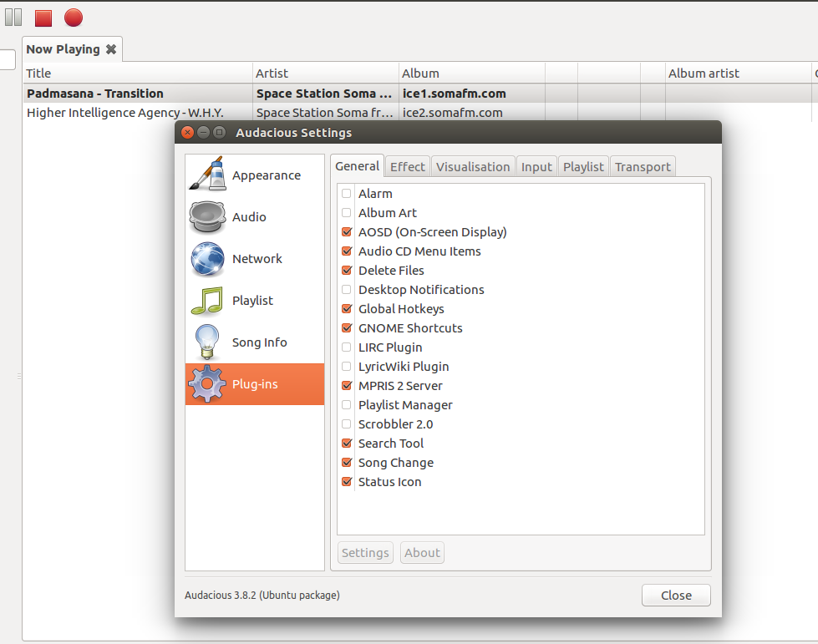This screenshot has height=644, width=818.
Task: Uncheck Audio CD Menu Items plugin
Action: tap(347, 251)
